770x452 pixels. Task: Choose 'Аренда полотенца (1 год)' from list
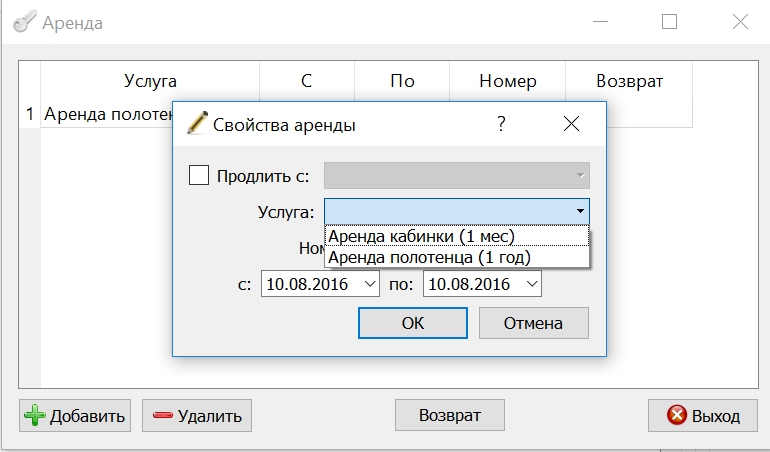point(457,257)
